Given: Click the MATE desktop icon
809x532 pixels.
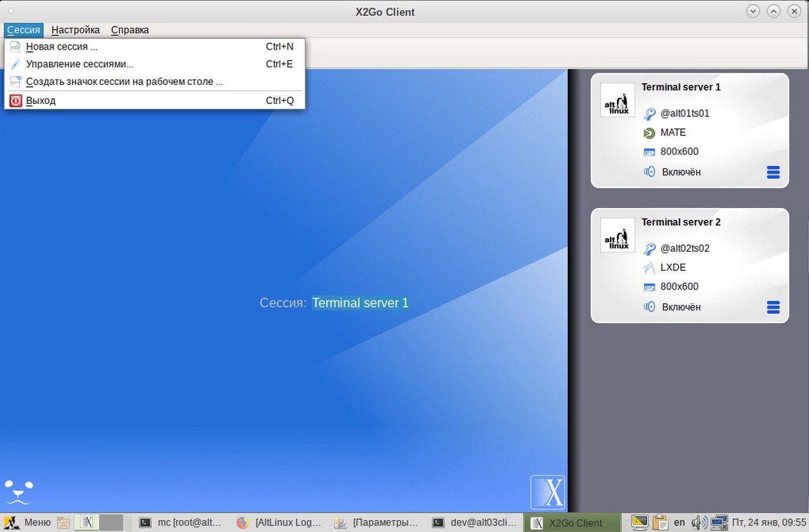Looking at the screenshot, I should [649, 133].
